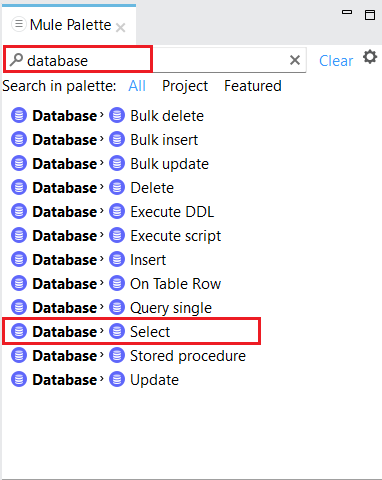Focus the palette search input field
382x480 pixels.
pos(155,60)
